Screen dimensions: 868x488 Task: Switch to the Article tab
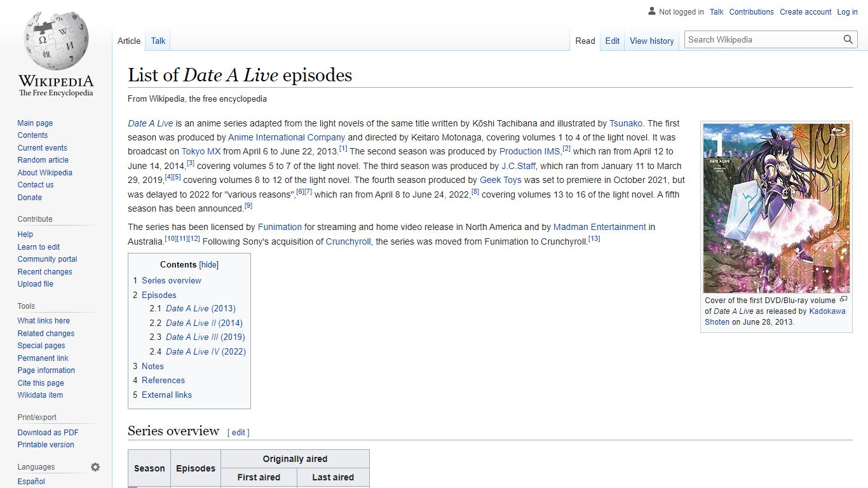coord(129,41)
